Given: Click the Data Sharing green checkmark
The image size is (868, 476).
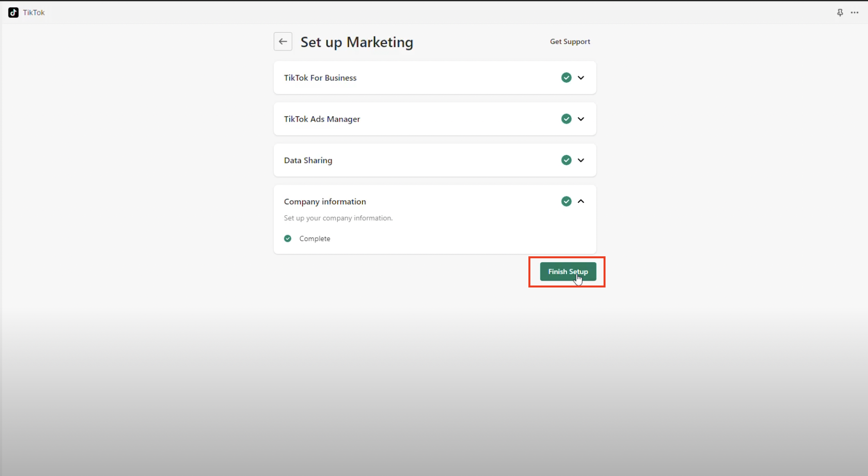Looking at the screenshot, I should pyautogui.click(x=566, y=160).
